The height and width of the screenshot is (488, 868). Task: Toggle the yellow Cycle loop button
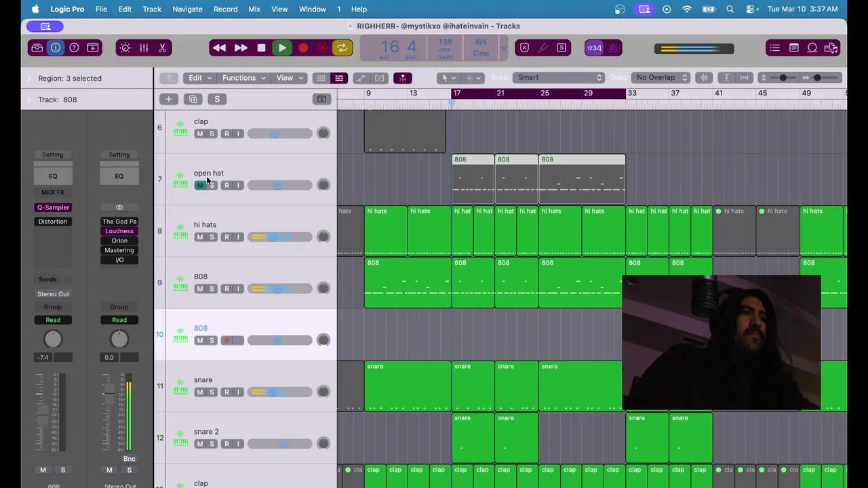coord(342,48)
